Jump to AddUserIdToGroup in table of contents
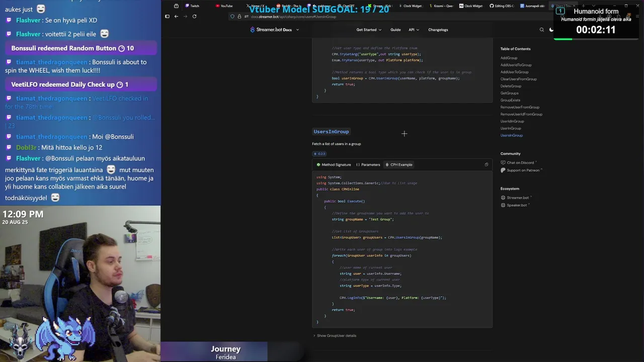 click(x=516, y=65)
